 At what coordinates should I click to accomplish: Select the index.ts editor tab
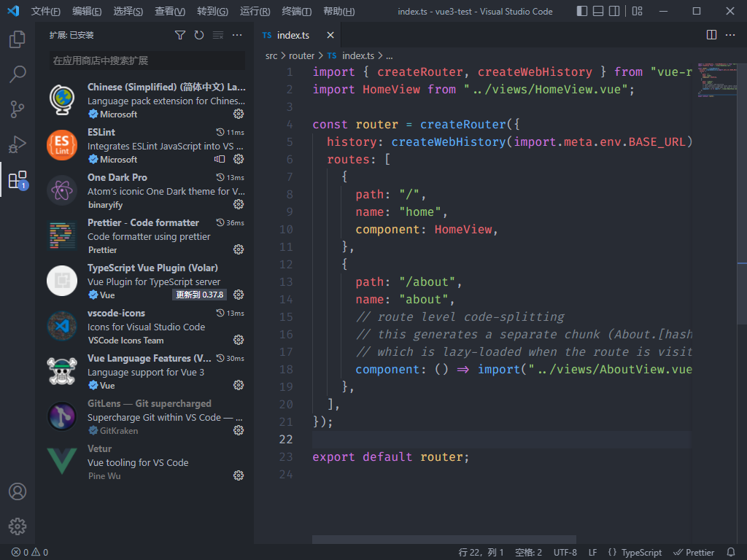(x=298, y=35)
